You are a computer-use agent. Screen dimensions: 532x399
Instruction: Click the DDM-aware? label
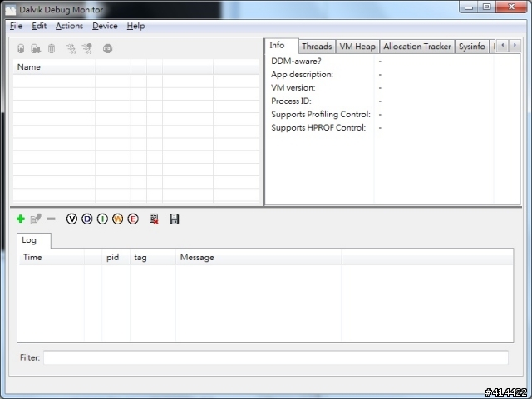(296, 62)
